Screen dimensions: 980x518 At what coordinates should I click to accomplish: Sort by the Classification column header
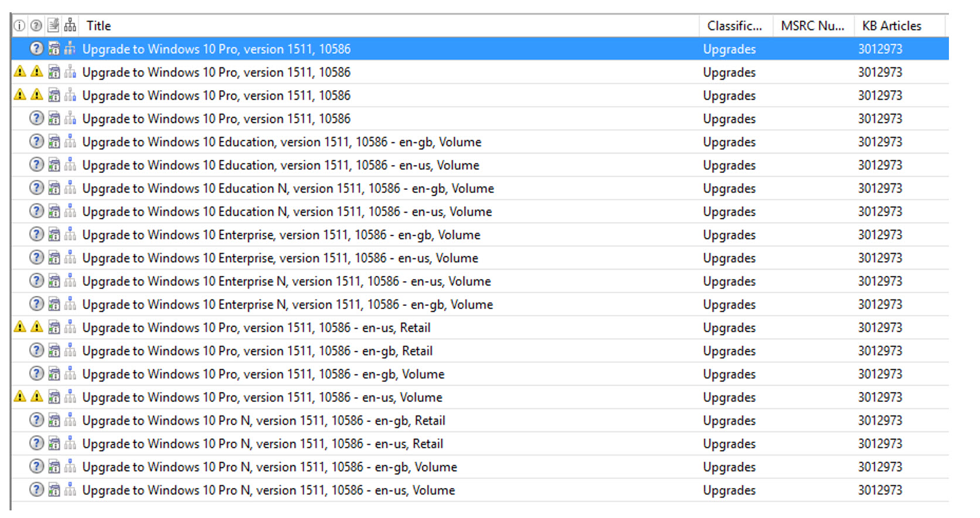pos(734,26)
